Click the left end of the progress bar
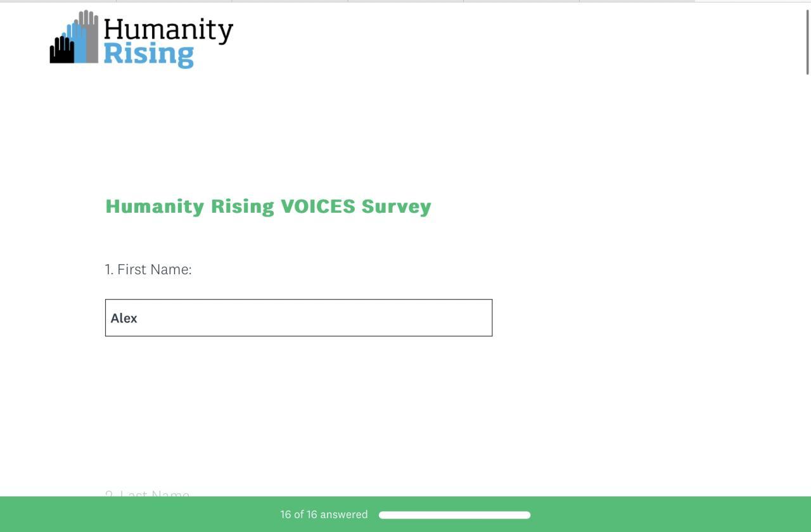Image resolution: width=811 pixels, height=532 pixels. click(x=382, y=515)
